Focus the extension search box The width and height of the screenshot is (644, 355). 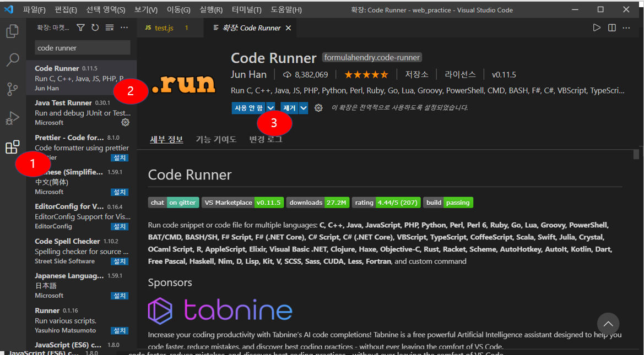83,48
